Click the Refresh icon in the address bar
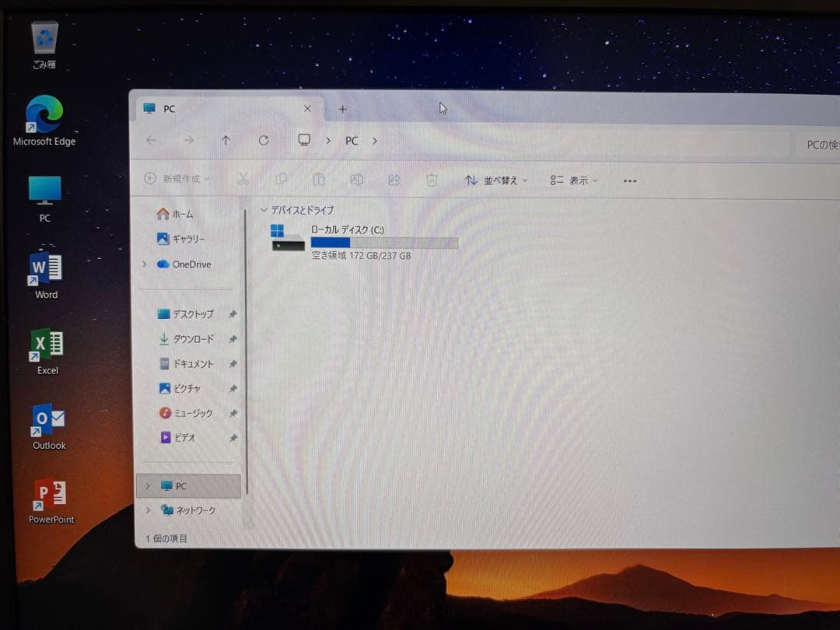 point(264,140)
